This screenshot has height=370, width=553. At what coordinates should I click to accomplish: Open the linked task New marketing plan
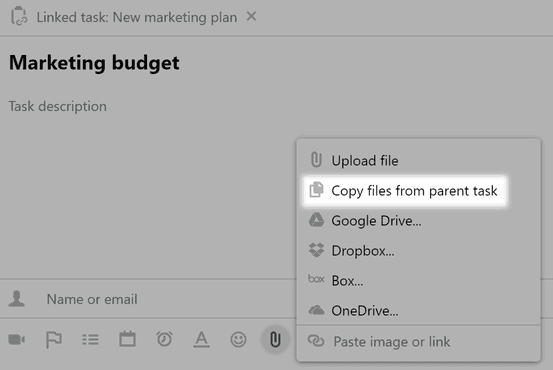137,17
